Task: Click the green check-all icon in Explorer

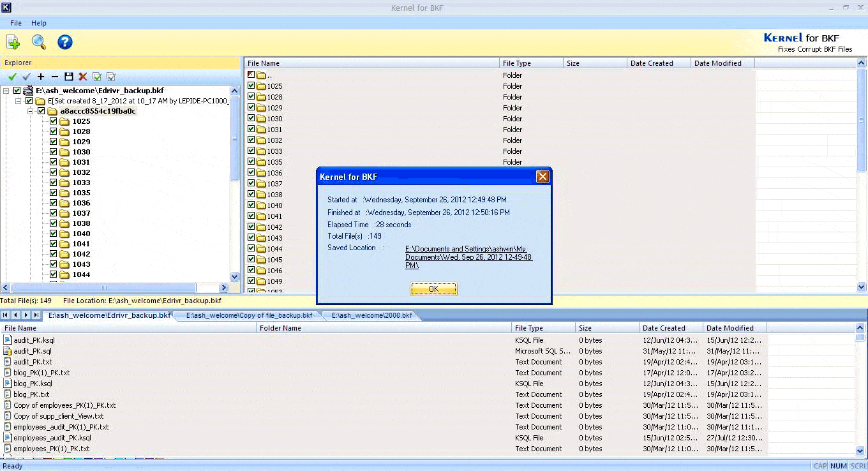Action: pos(11,77)
